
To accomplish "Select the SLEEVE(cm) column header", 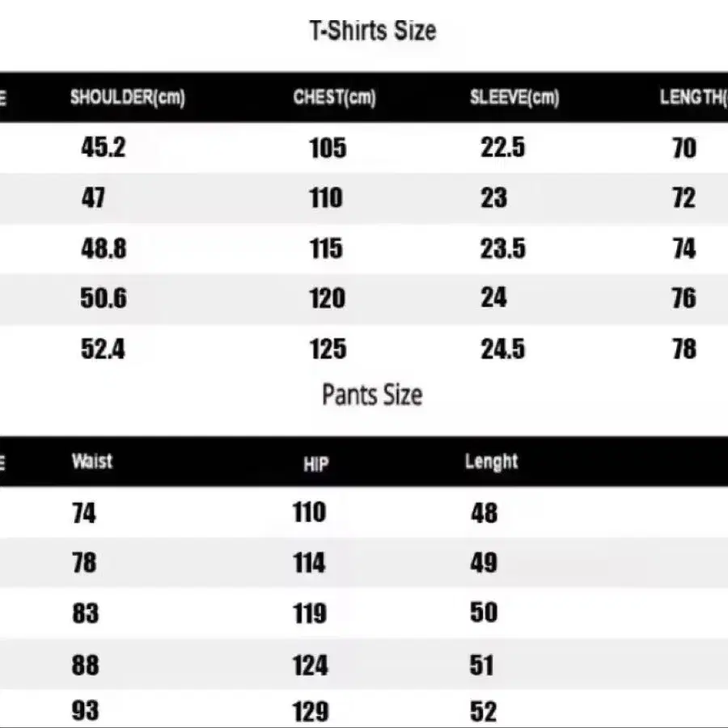I will (514, 97).
